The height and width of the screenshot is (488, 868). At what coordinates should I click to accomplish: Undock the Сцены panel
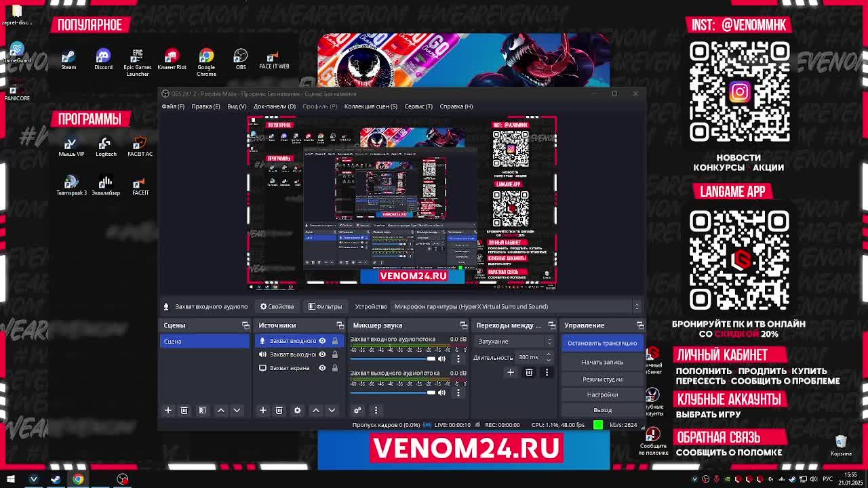[x=245, y=325]
